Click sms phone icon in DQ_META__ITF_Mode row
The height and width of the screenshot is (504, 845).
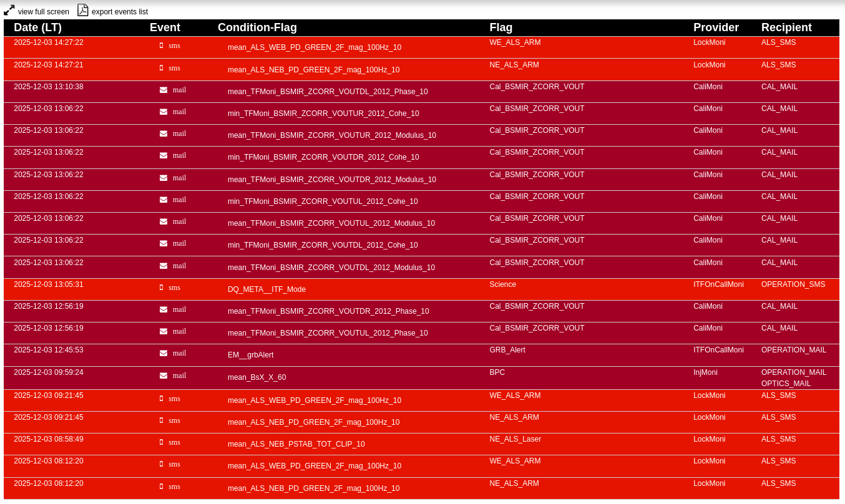tap(161, 288)
